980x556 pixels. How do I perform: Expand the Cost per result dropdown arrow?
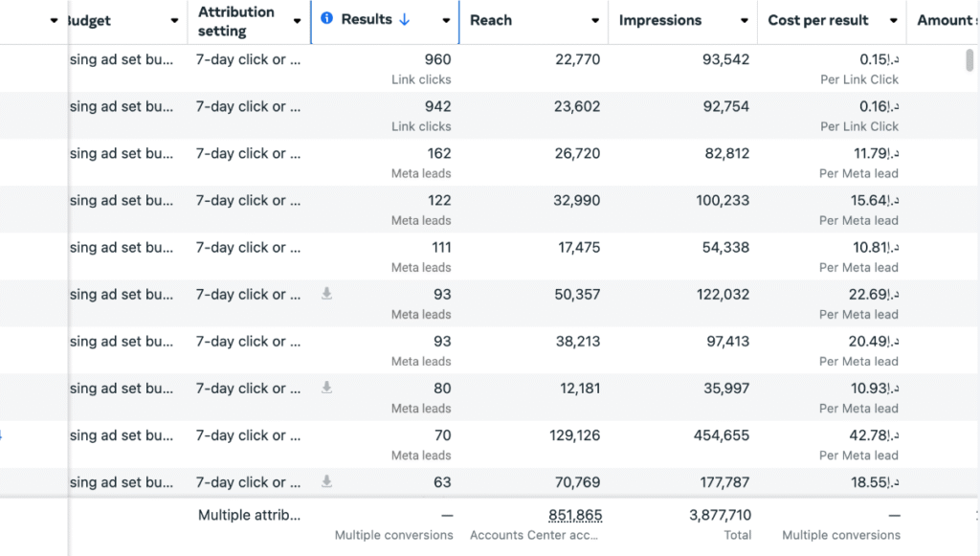coord(894,21)
